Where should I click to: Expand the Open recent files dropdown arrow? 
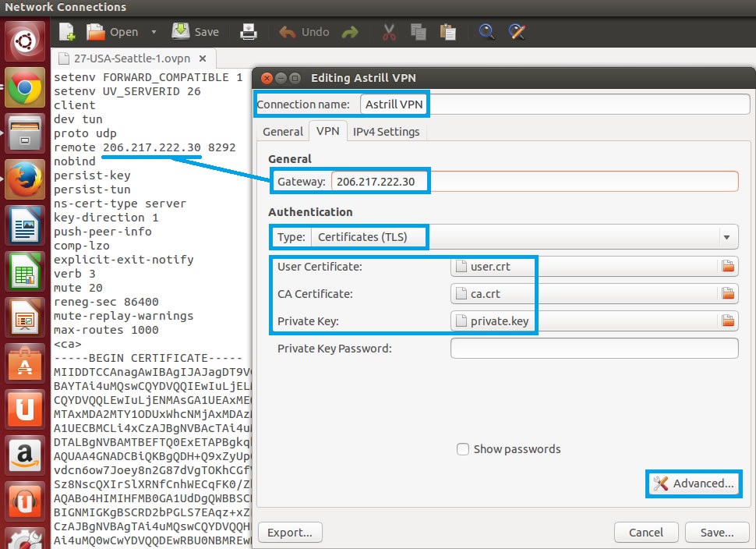tap(154, 32)
